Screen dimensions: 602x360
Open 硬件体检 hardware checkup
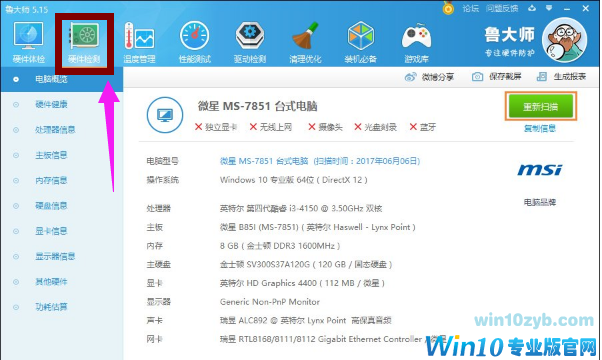pyautogui.click(x=28, y=42)
